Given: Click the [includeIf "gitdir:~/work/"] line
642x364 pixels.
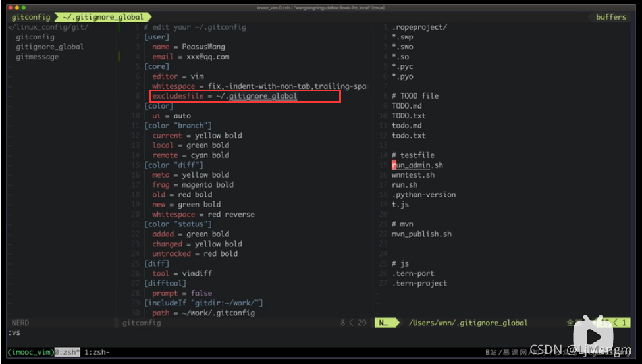Looking at the screenshot, I should [203, 303].
